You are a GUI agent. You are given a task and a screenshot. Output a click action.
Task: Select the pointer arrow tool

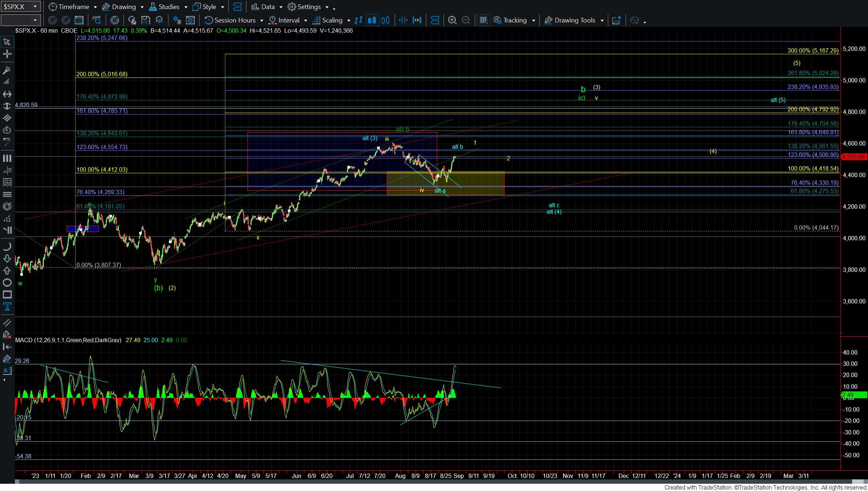tap(7, 42)
